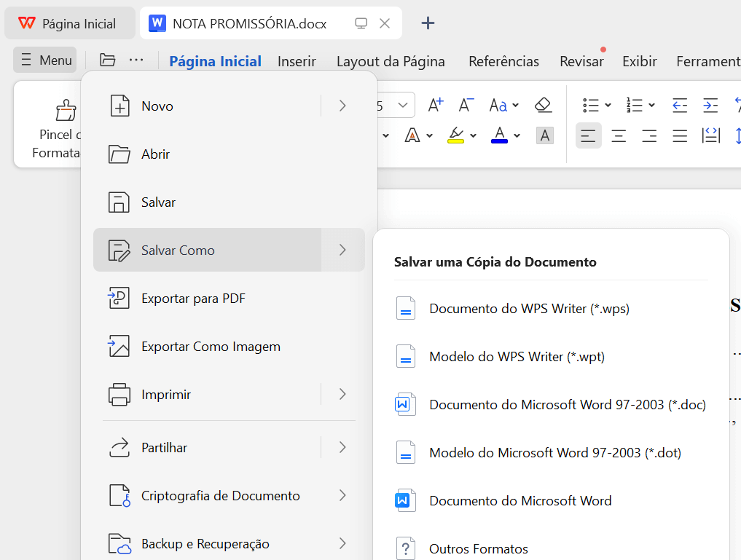Open the Layout da Página ribbon tab
The height and width of the screenshot is (560, 741).
[x=391, y=61]
